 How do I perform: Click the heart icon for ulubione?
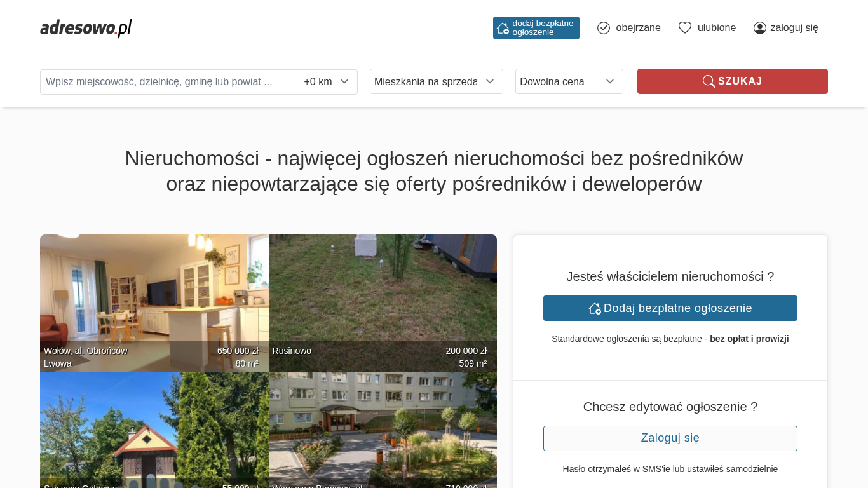(x=684, y=28)
